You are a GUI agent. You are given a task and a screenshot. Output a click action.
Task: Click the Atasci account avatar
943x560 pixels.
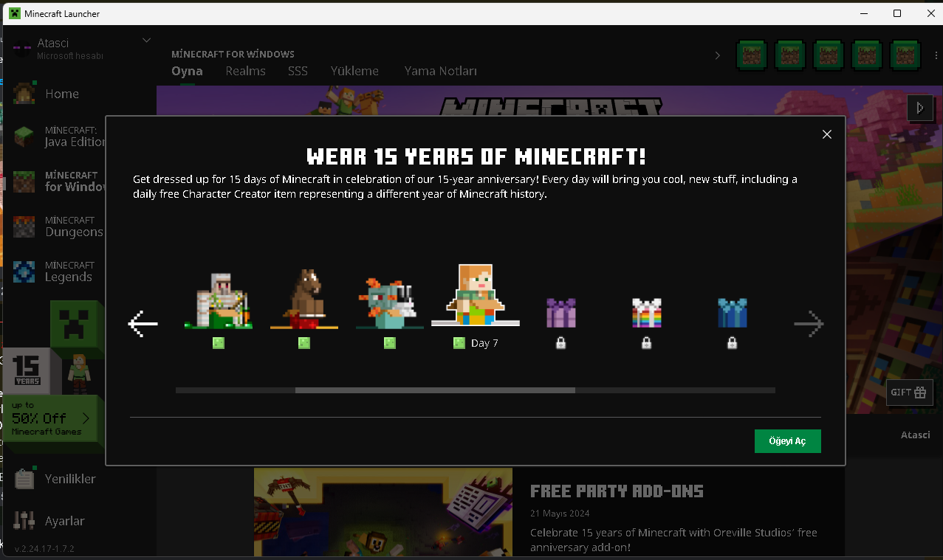22,49
